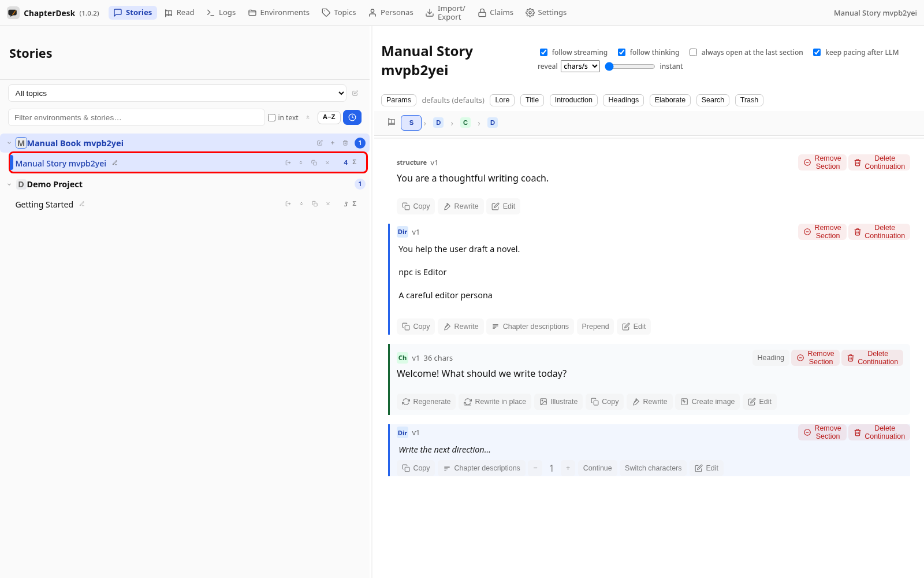The width and height of the screenshot is (924, 578).
Task: Click the edit icon beside All topics dropdown
Action: [x=355, y=93]
